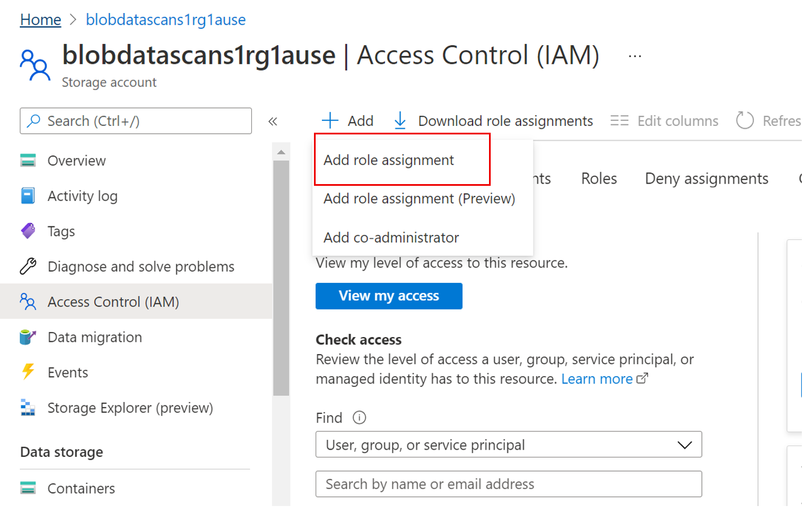
Task: Click the info icon next to Find
Action: point(359,417)
